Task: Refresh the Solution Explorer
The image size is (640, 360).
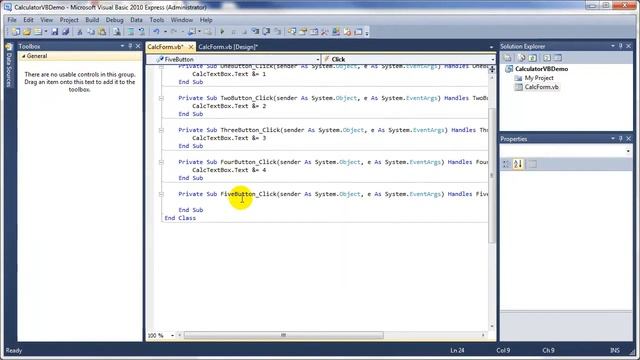Action: pyautogui.click(x=532, y=58)
